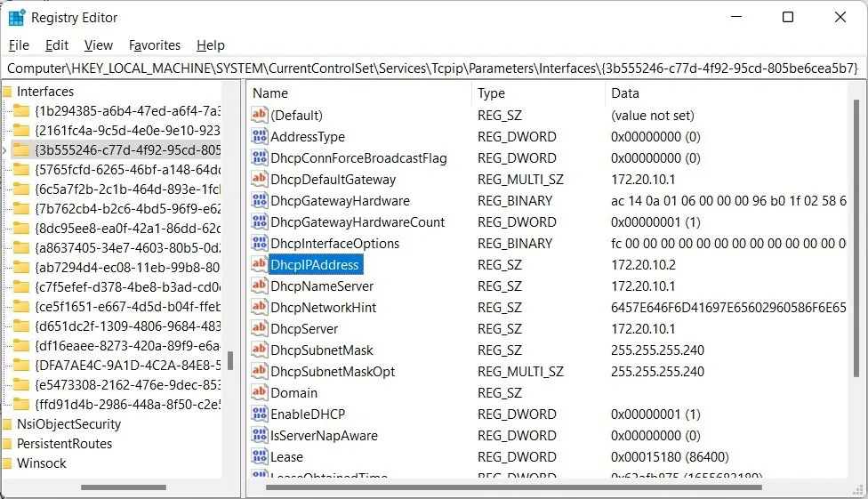868x499 pixels.
Task: Click the 172.20.10.2 data cell
Action: point(643,265)
